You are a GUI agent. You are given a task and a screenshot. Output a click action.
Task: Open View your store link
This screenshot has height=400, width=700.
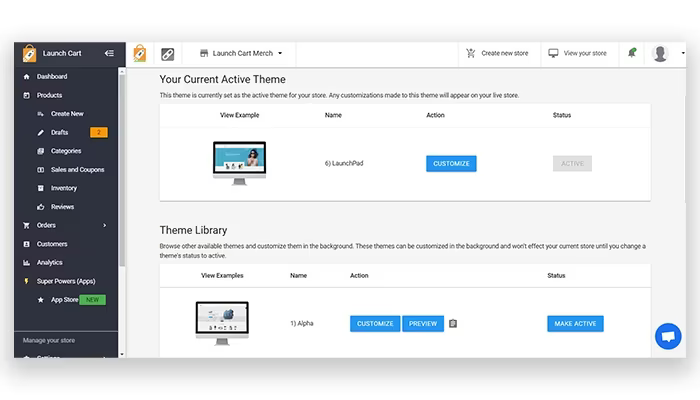(x=585, y=53)
